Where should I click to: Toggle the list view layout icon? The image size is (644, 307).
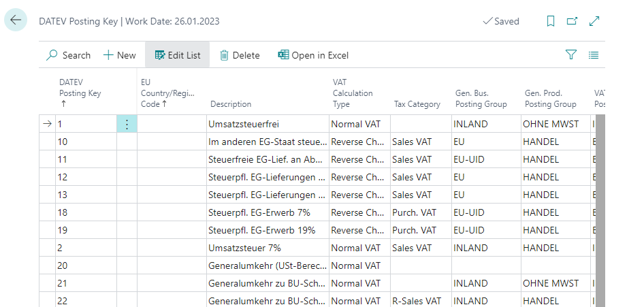click(594, 54)
